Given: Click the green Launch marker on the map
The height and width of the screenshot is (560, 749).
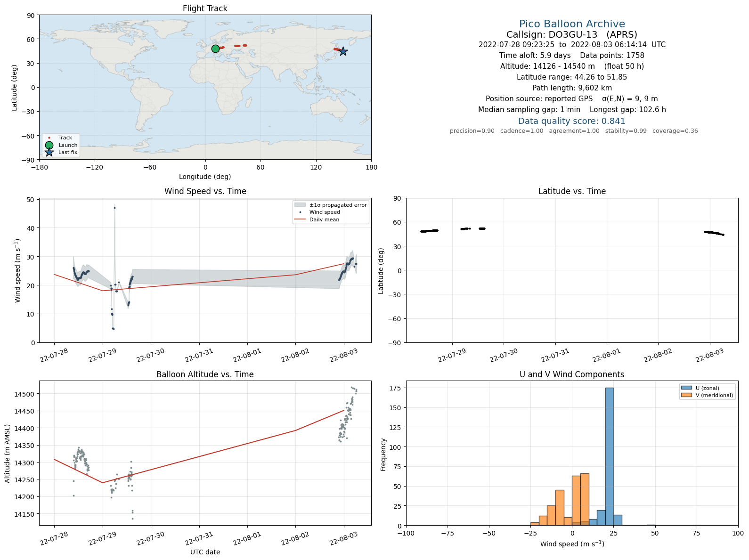Looking at the screenshot, I should pos(215,49).
